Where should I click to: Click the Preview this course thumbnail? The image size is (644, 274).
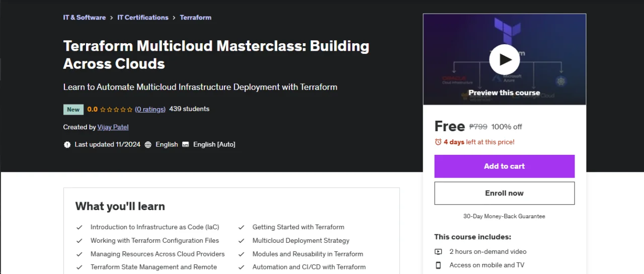[504, 59]
